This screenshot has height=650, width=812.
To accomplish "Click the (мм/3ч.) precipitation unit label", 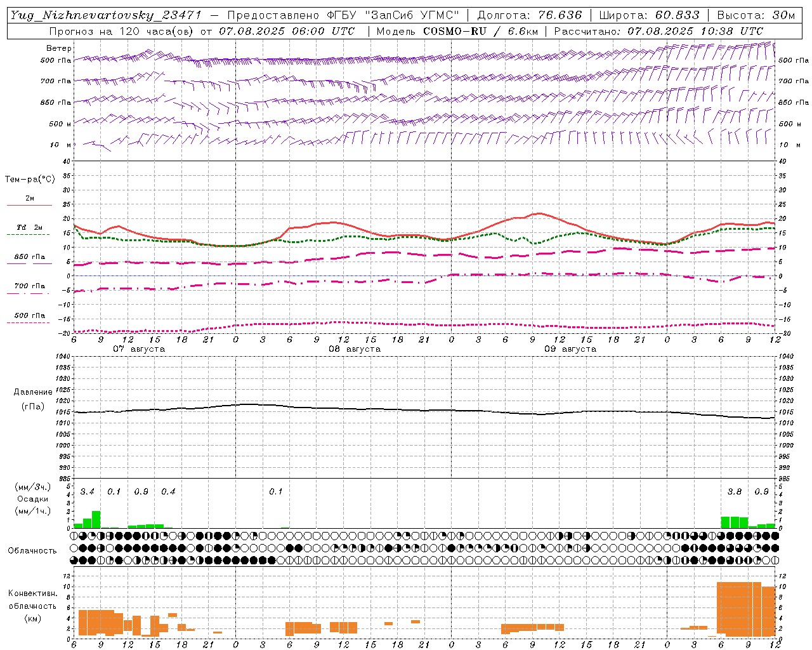I will [x=32, y=487].
